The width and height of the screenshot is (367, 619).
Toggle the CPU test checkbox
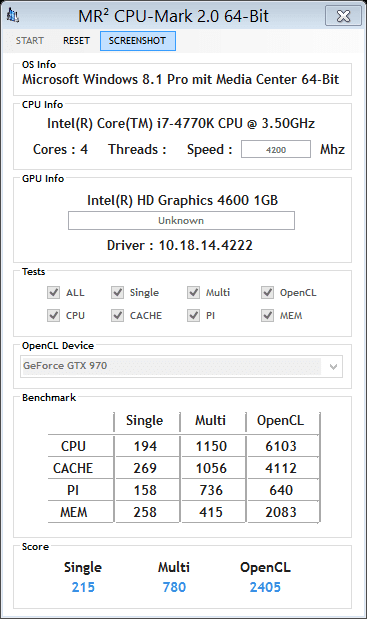coord(53,315)
